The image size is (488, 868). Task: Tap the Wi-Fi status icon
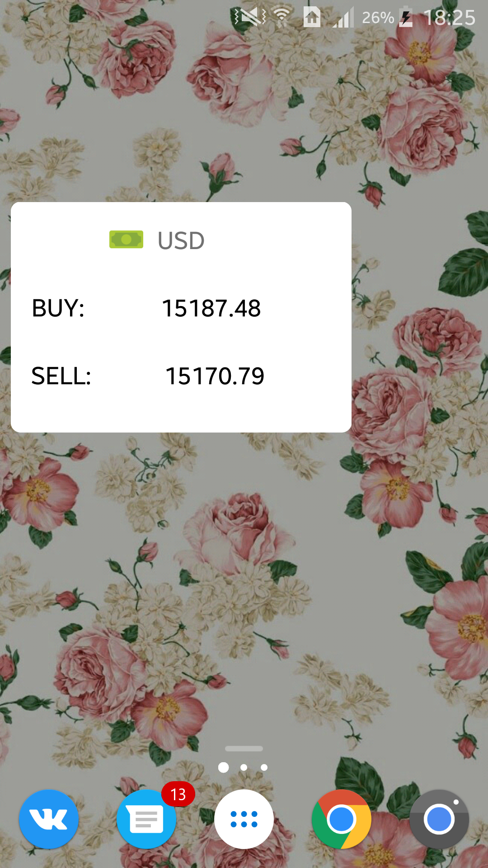tap(282, 18)
